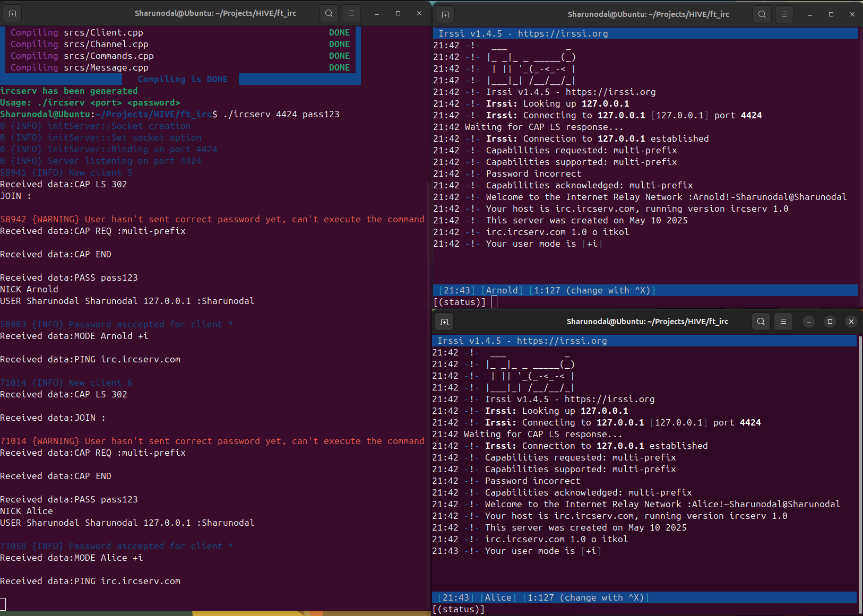Click the irssi.org link in Alice header
This screenshot has height=616, width=863.
[562, 341]
